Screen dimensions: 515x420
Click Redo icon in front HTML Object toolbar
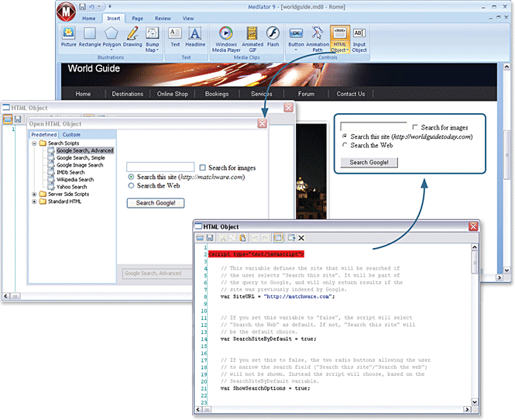(x=265, y=238)
